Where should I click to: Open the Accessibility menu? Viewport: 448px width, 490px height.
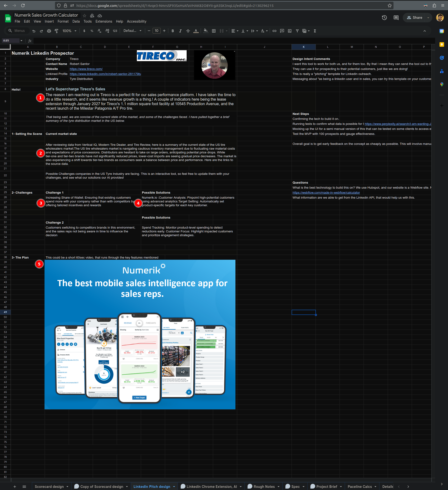click(x=136, y=21)
